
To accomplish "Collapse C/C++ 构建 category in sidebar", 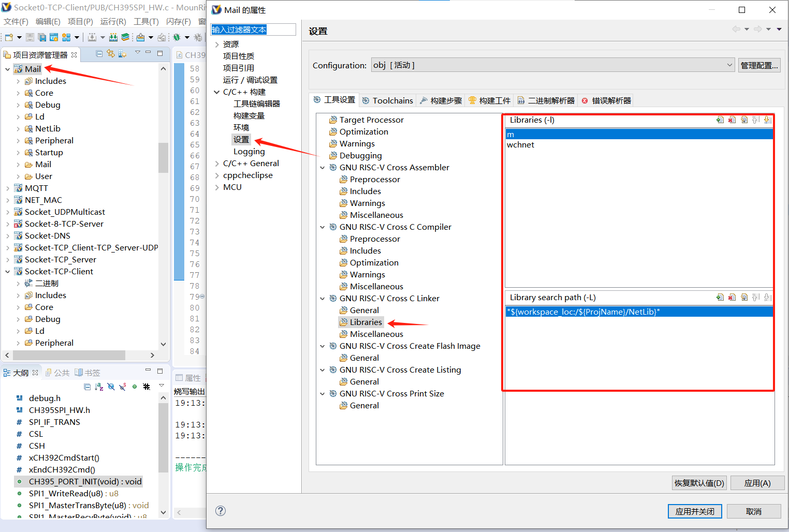I will (217, 92).
